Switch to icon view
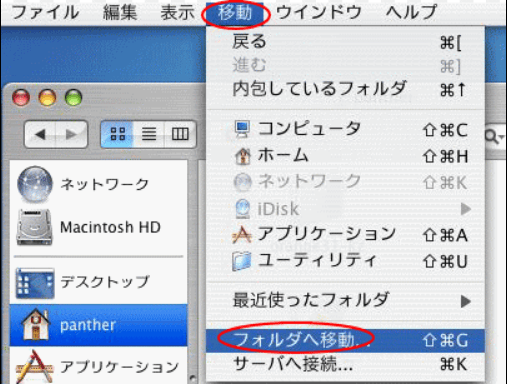The image size is (507, 384). [117, 134]
